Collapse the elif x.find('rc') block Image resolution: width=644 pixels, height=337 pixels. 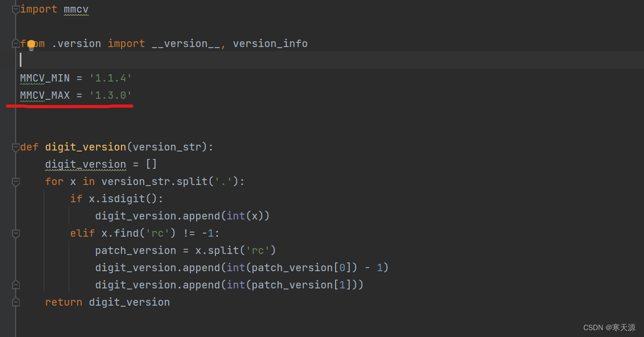point(16,234)
